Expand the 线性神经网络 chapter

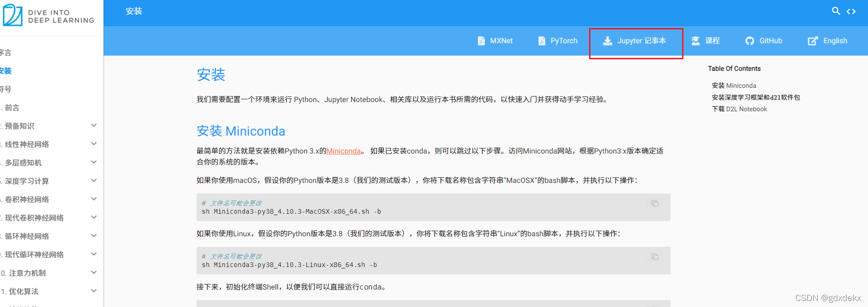click(94, 144)
